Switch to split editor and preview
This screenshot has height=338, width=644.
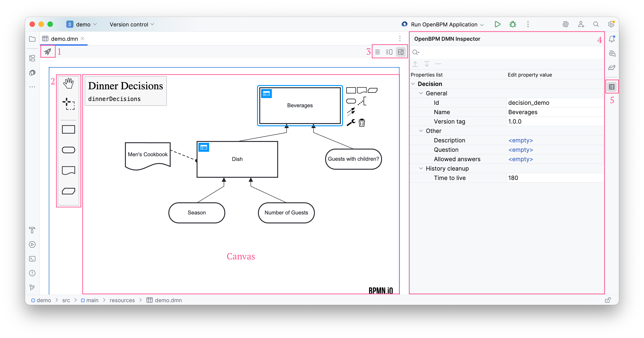point(389,52)
